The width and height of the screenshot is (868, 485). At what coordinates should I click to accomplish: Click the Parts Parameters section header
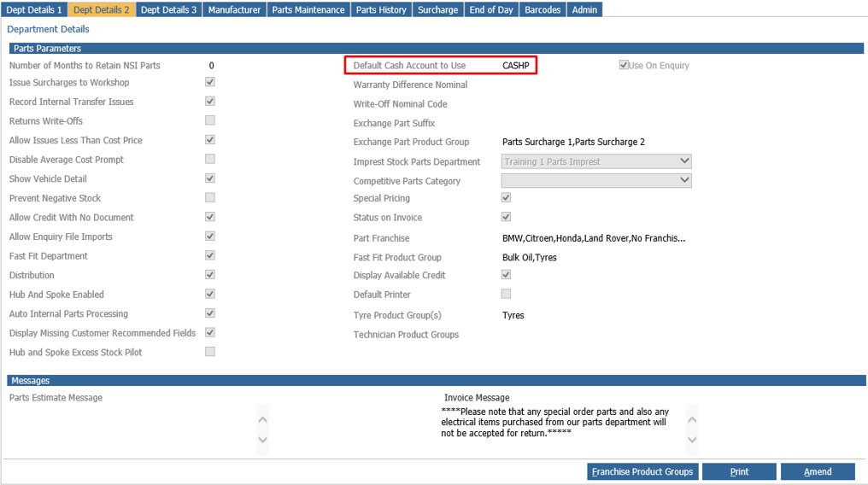point(437,48)
